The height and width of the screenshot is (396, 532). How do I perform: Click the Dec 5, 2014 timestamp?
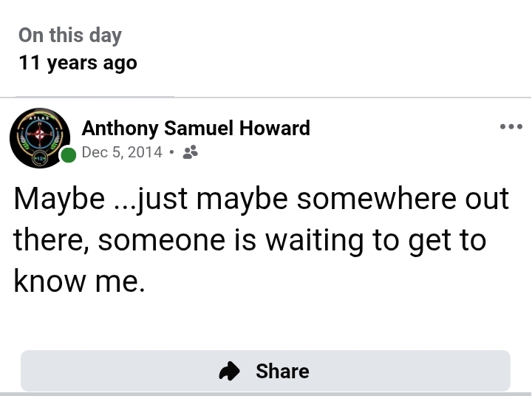pos(122,152)
